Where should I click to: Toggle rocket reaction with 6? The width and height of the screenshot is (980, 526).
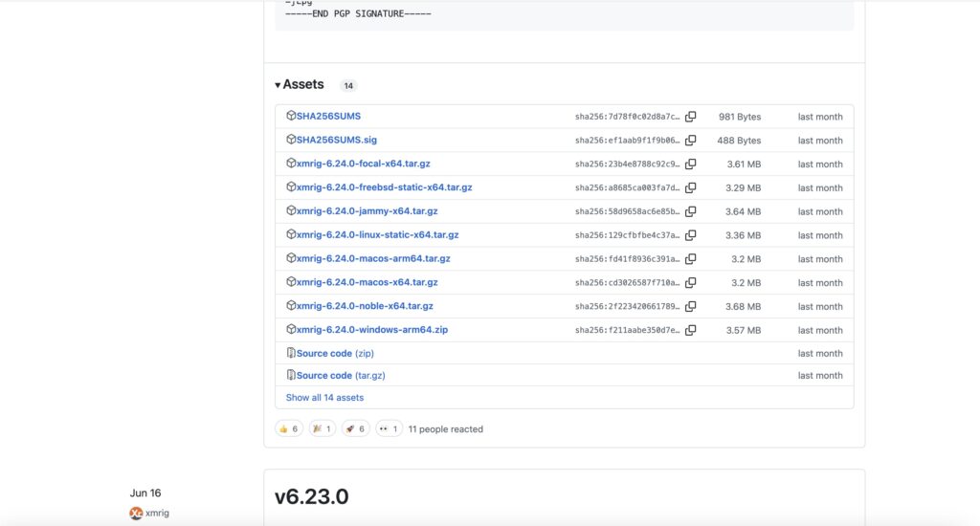(356, 428)
